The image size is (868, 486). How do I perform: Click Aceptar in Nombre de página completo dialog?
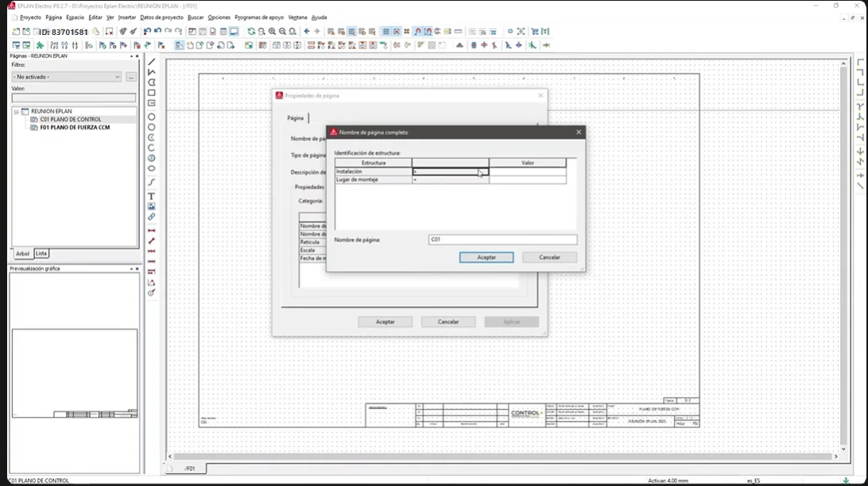click(x=486, y=257)
